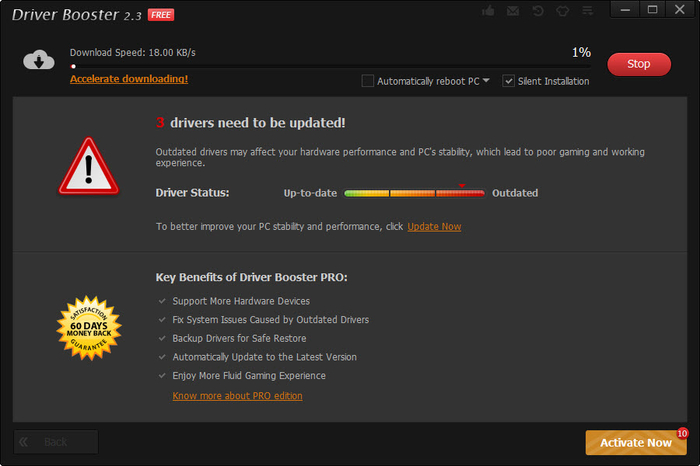
Task: Click the Up-to-date status label
Action: click(x=310, y=193)
